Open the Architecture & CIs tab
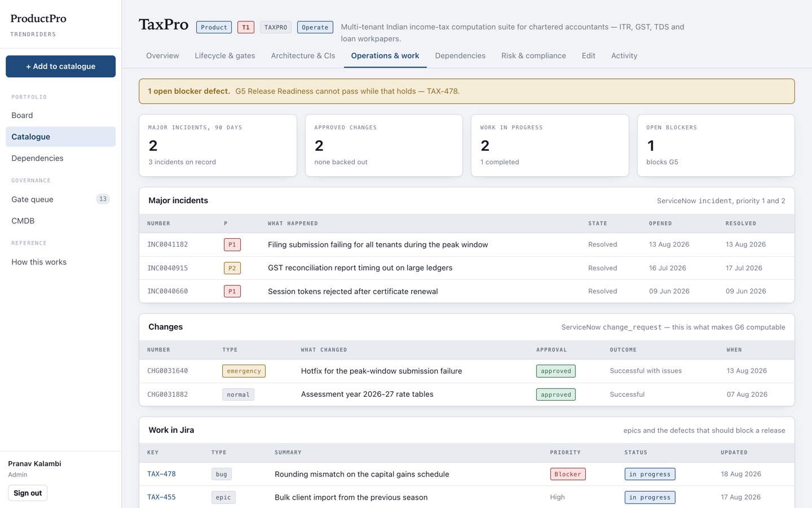The image size is (812, 508). click(x=303, y=56)
